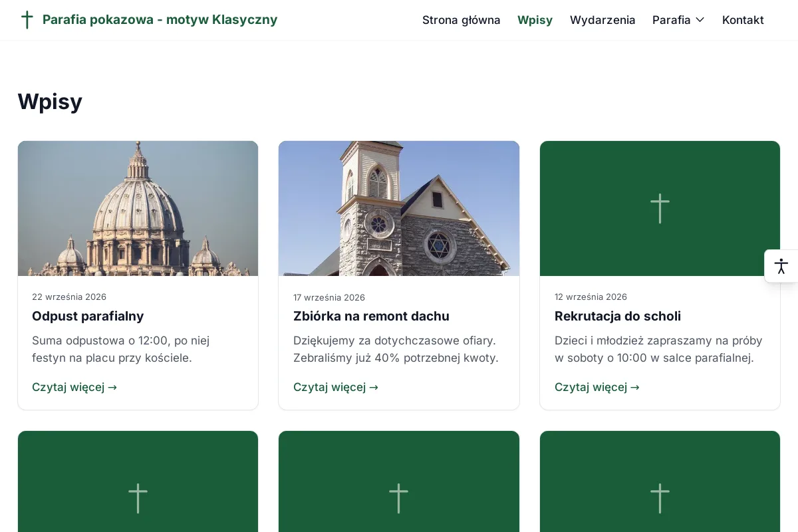Click the basilica dome thumbnail
This screenshot has width=798, height=532.
tap(138, 208)
